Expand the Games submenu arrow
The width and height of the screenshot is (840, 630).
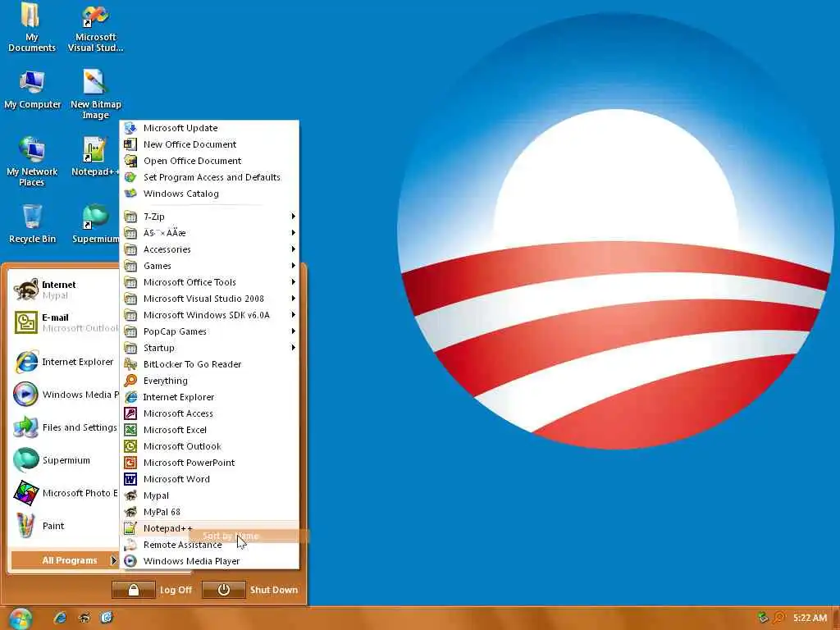[293, 266]
